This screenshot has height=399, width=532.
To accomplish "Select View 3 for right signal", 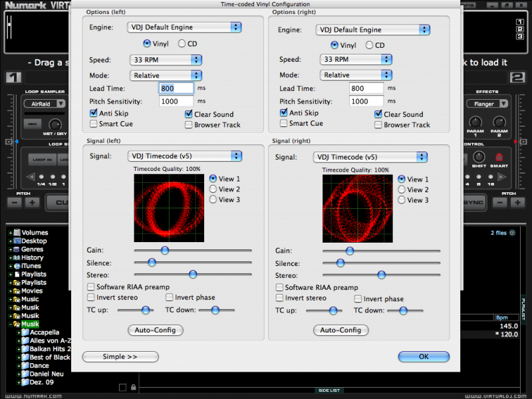I will click(402, 200).
